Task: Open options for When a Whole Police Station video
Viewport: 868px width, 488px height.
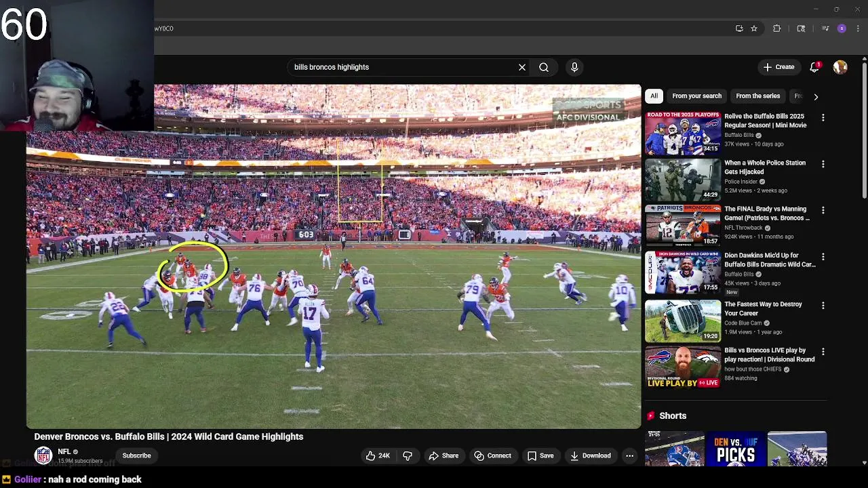Action: pyautogui.click(x=823, y=164)
